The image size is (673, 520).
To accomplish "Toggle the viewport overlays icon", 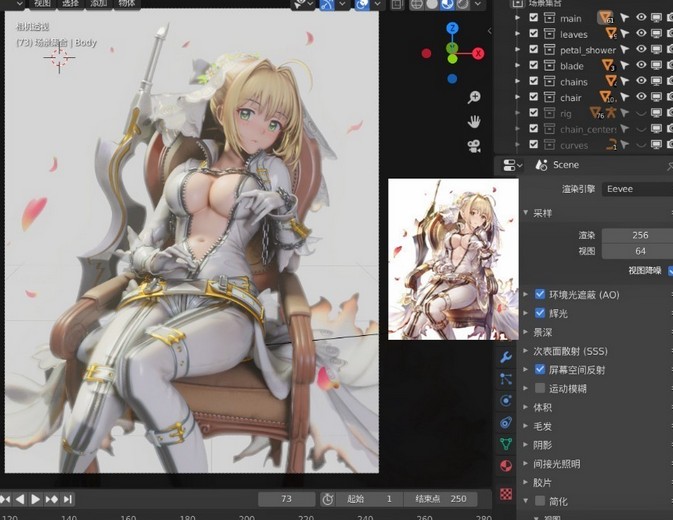I will [361, 4].
